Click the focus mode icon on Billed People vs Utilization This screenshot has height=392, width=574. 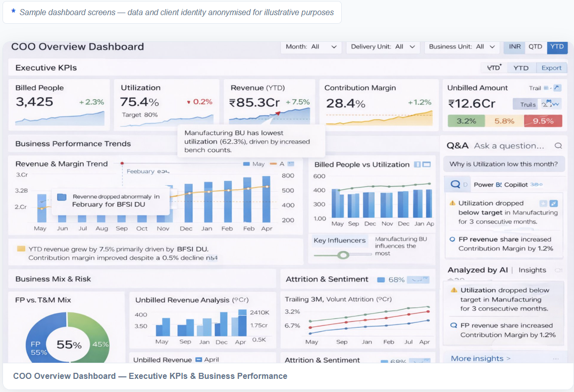coord(427,164)
